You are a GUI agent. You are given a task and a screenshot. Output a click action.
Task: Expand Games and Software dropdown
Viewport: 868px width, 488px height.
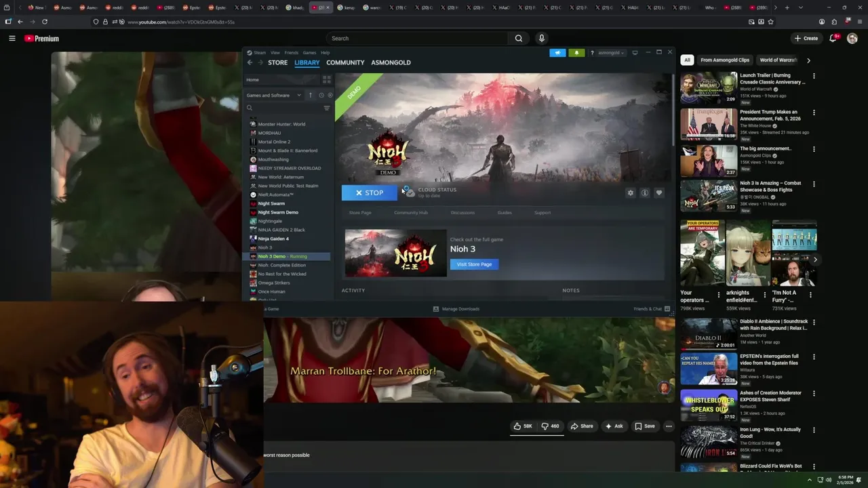coord(274,96)
